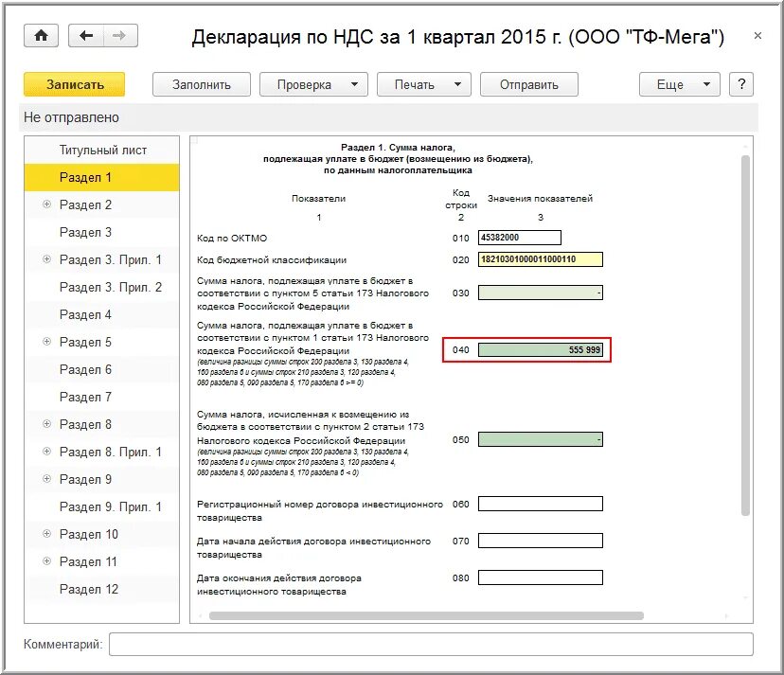Click the ОКТМО code field 45382000
Image resolution: width=784 pixels, height=675 pixels.
tap(520, 238)
